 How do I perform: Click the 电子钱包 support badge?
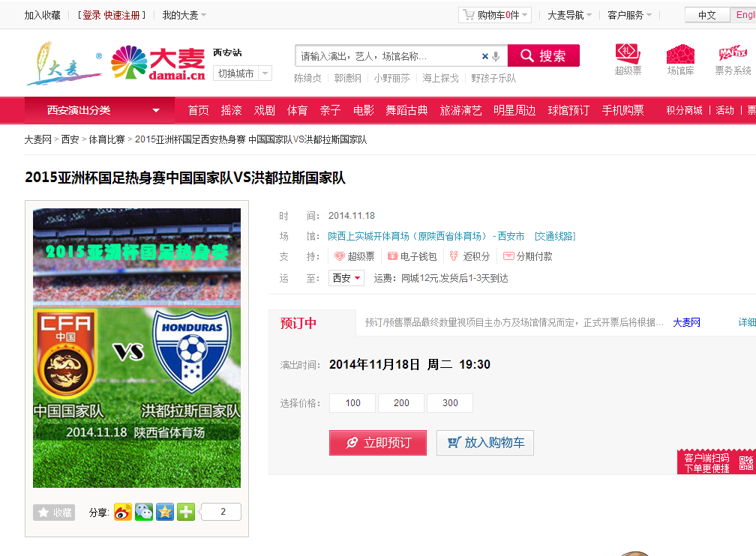point(412,256)
